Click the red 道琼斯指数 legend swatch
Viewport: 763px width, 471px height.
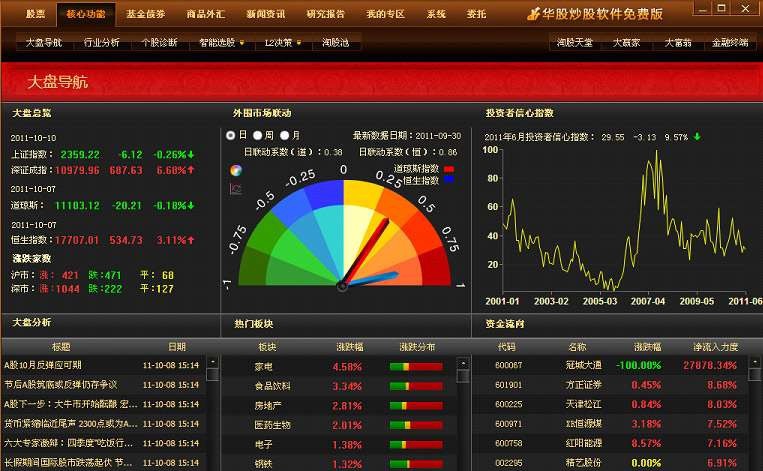pyautogui.click(x=449, y=169)
